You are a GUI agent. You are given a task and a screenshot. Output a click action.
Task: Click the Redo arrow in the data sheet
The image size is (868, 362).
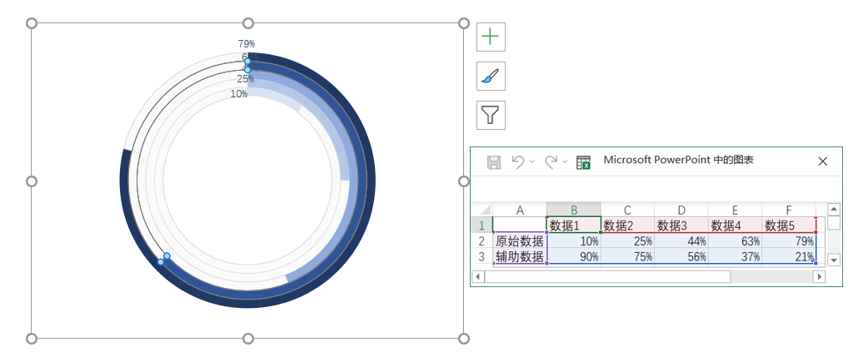pyautogui.click(x=551, y=161)
